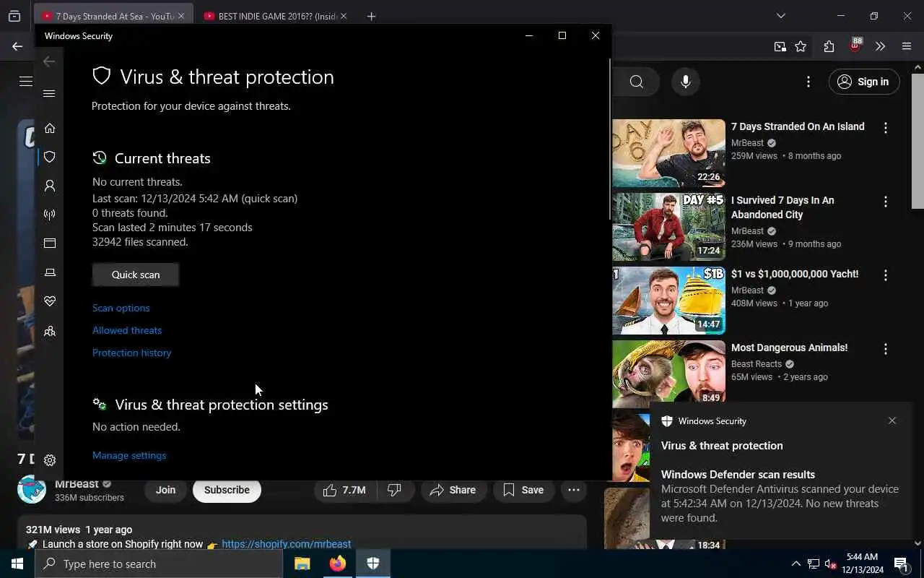Open App & browser control icon
Screen dimensions: 924x578
coord(50,243)
